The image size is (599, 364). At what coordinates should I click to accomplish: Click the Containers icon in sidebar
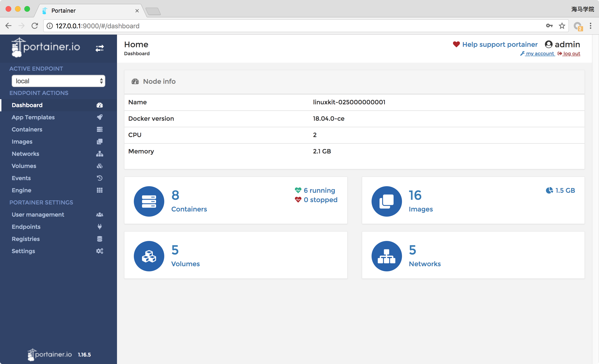tap(99, 129)
